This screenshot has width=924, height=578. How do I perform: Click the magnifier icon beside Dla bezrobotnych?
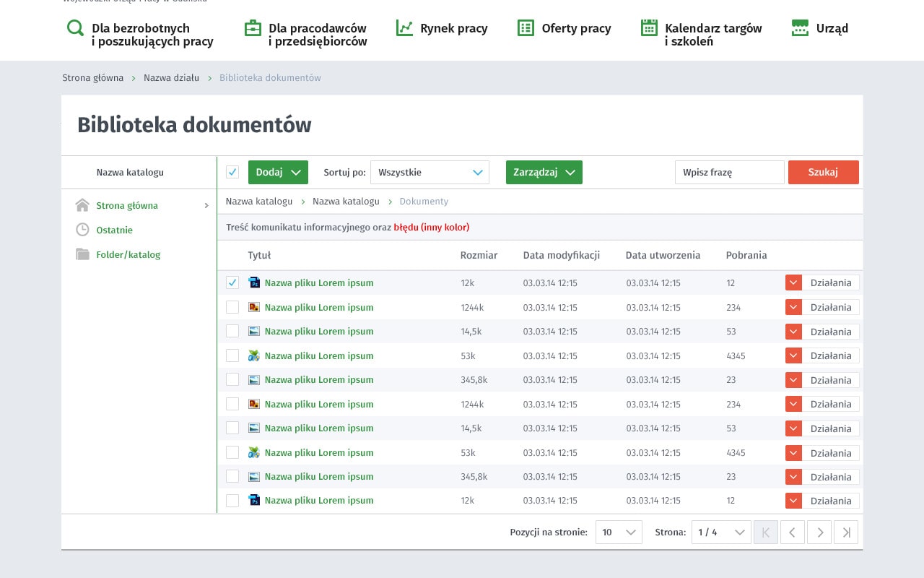click(x=75, y=28)
